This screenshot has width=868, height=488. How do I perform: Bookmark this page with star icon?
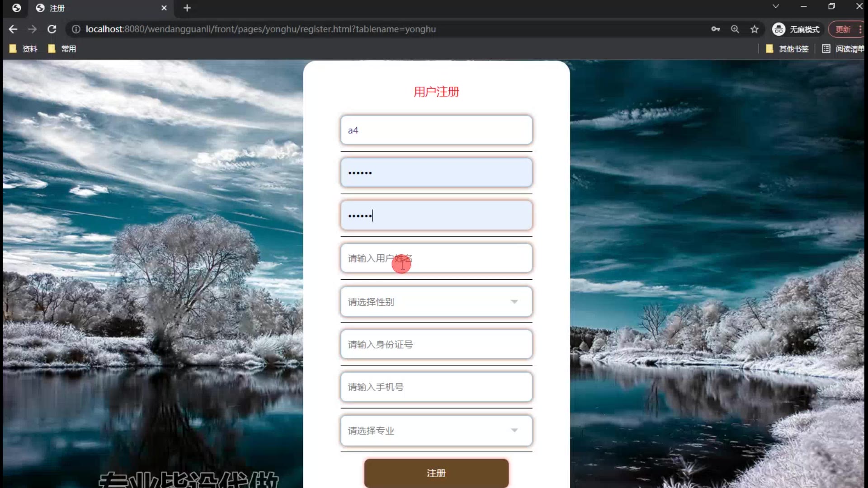click(754, 29)
